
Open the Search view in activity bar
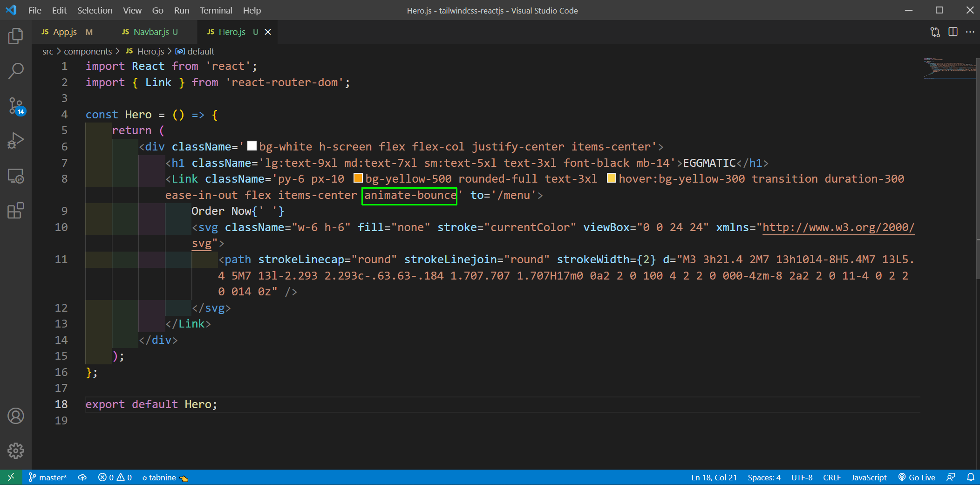(x=16, y=71)
